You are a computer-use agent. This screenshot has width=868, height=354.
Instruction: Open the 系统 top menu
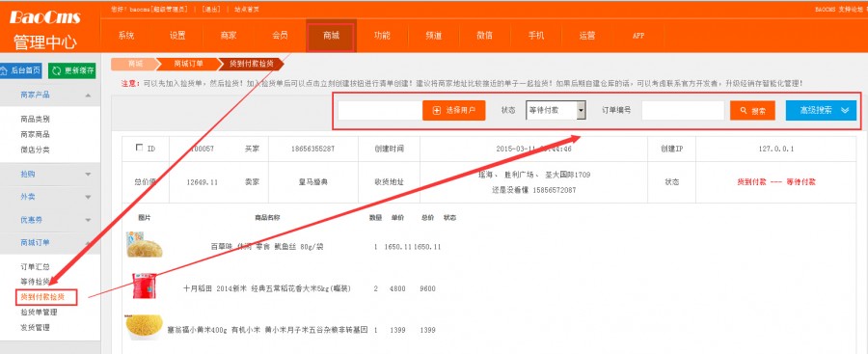[x=126, y=36]
